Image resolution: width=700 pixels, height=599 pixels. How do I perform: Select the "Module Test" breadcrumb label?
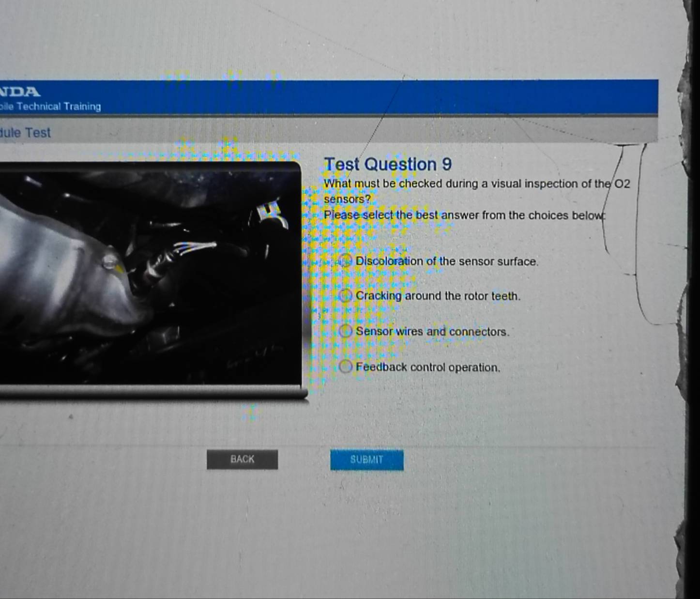(25, 133)
